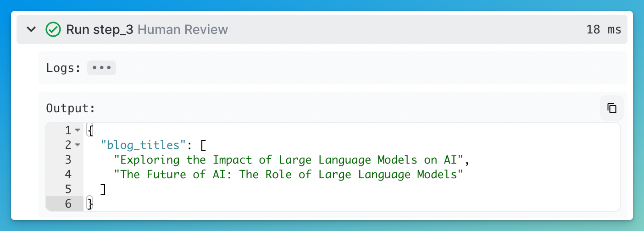Copy the output with the copy icon
Screen dimensions: 644x231
click(612, 108)
